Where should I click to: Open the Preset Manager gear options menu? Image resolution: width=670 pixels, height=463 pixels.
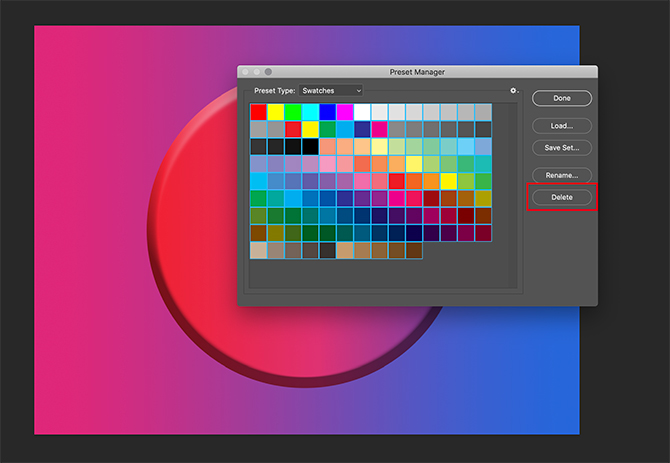point(514,91)
